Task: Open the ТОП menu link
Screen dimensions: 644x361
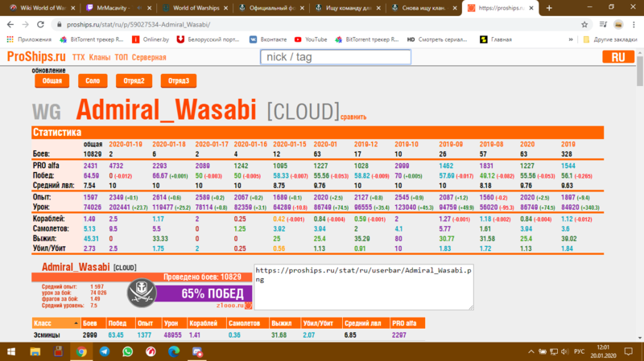Action: tap(122, 57)
